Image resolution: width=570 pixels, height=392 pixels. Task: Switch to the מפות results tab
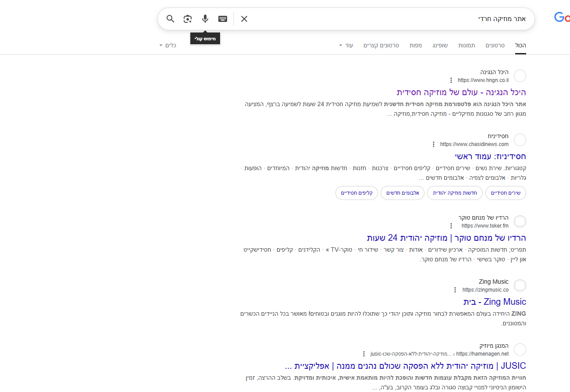416,45
